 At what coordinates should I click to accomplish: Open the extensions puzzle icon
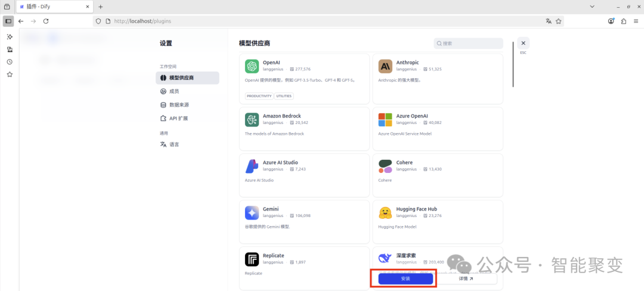pyautogui.click(x=624, y=21)
